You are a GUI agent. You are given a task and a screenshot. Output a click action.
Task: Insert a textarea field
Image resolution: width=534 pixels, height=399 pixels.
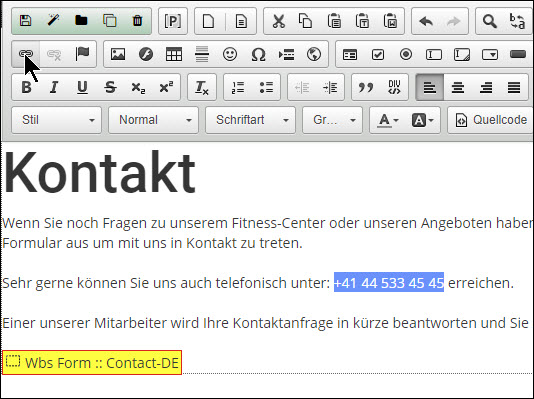click(x=462, y=54)
